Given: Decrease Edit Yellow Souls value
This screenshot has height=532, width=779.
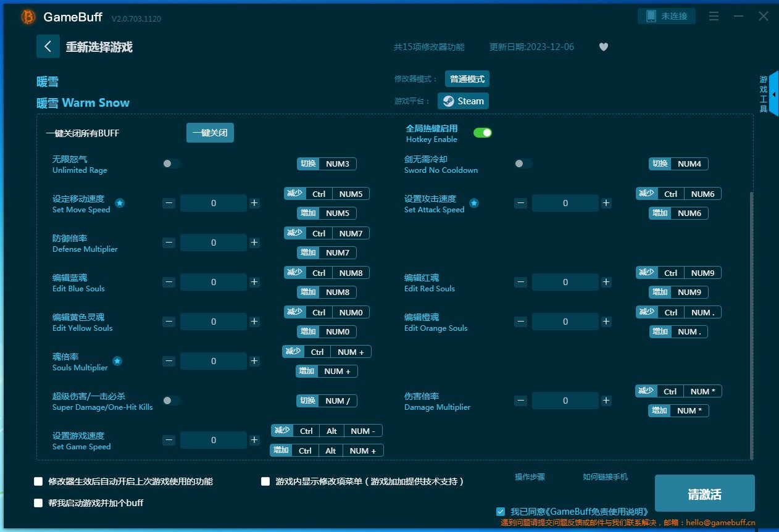Looking at the screenshot, I should tap(169, 322).
